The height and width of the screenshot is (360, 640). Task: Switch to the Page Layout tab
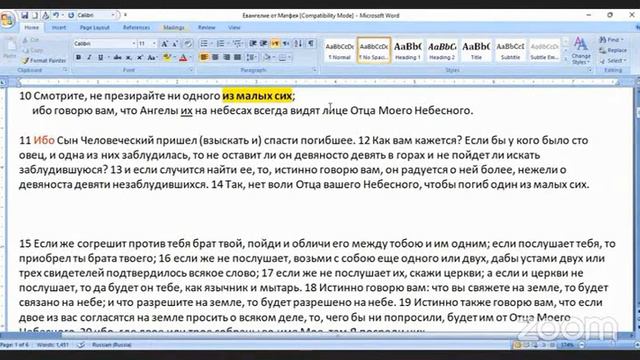click(x=95, y=28)
